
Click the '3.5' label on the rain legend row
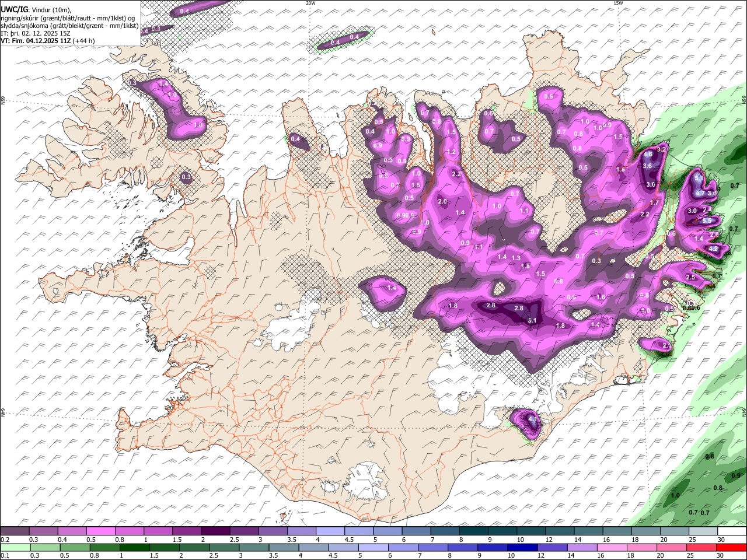click(x=273, y=555)
